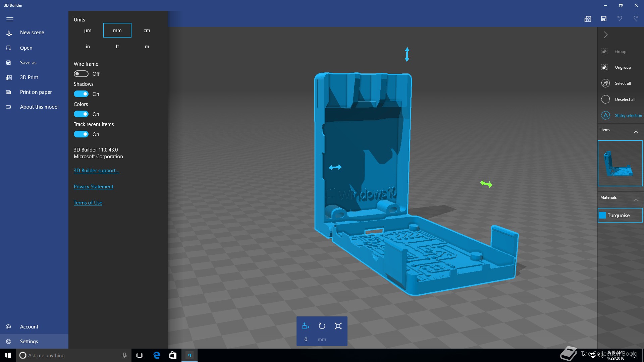The height and width of the screenshot is (362, 644).
Task: Click the 3D print icon in top toolbar
Action: coord(588,19)
